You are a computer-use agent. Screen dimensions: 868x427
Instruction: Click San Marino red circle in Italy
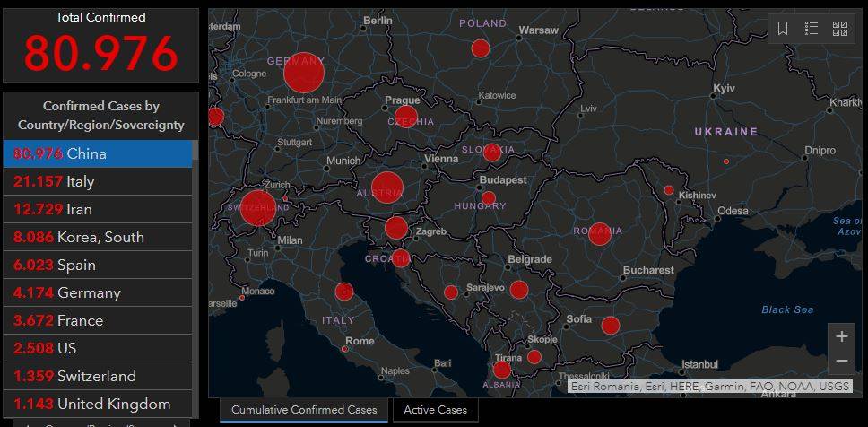coord(343,292)
